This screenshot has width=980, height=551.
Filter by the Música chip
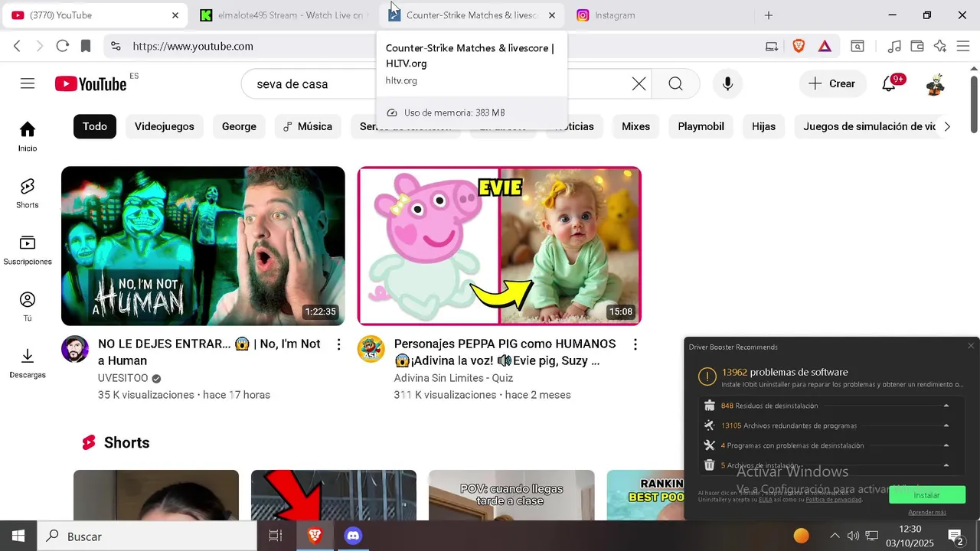point(308,126)
